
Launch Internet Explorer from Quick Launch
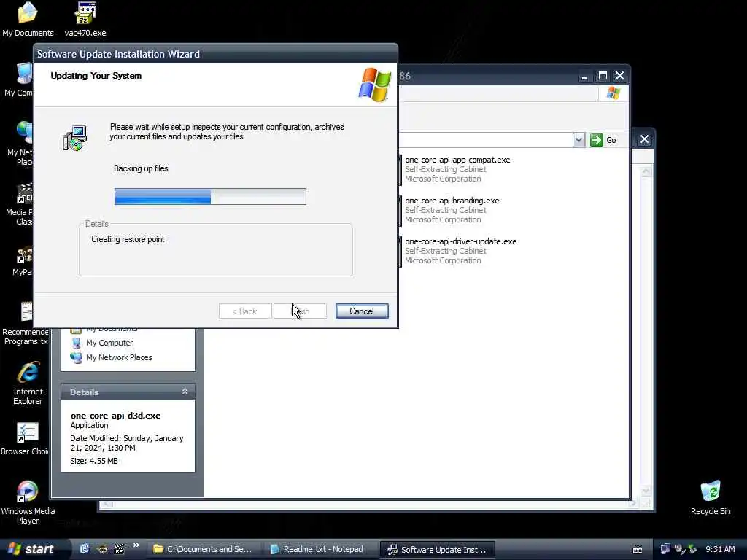85,549
